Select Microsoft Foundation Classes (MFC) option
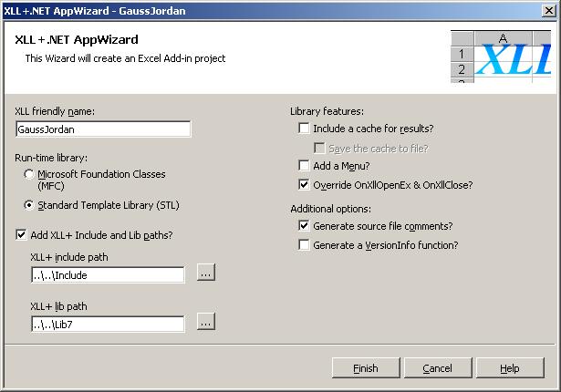 click(x=30, y=174)
